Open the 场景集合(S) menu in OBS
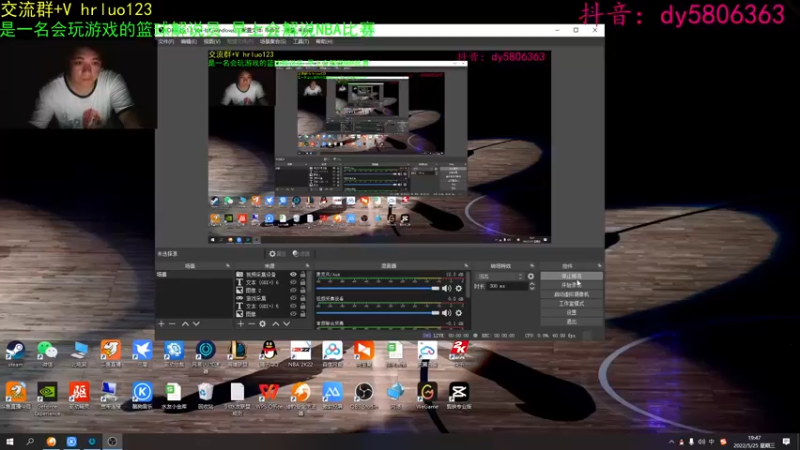 point(273,41)
